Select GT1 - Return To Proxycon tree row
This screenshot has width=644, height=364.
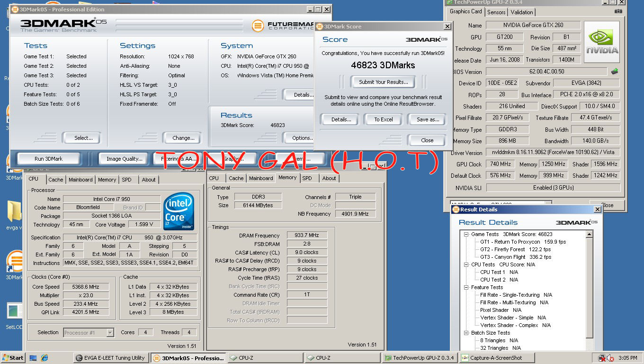[x=523, y=242]
